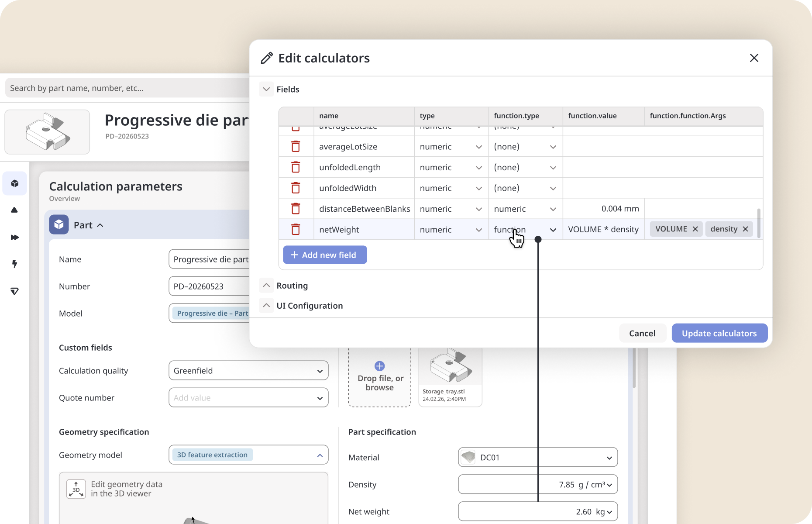
Task: Click the VOLUME * density value cell
Action: coord(604,229)
